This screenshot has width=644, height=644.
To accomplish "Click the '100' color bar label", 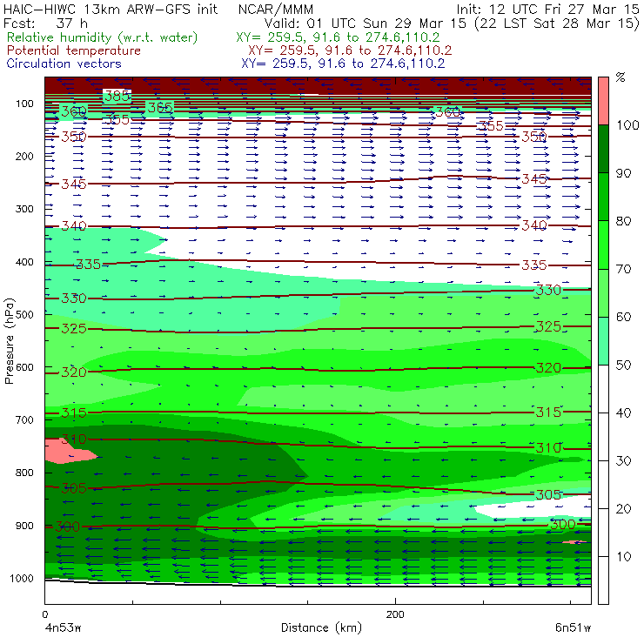I will (x=628, y=125).
